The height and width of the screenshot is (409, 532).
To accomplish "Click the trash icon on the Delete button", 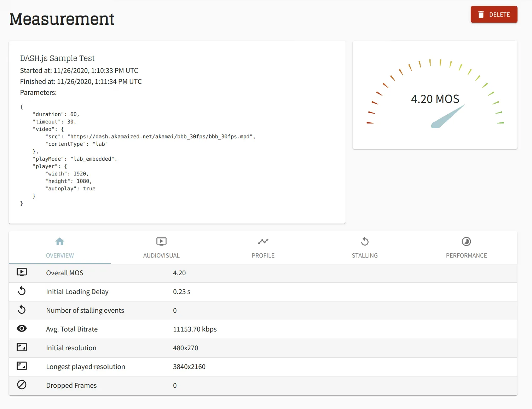I will pos(481,15).
